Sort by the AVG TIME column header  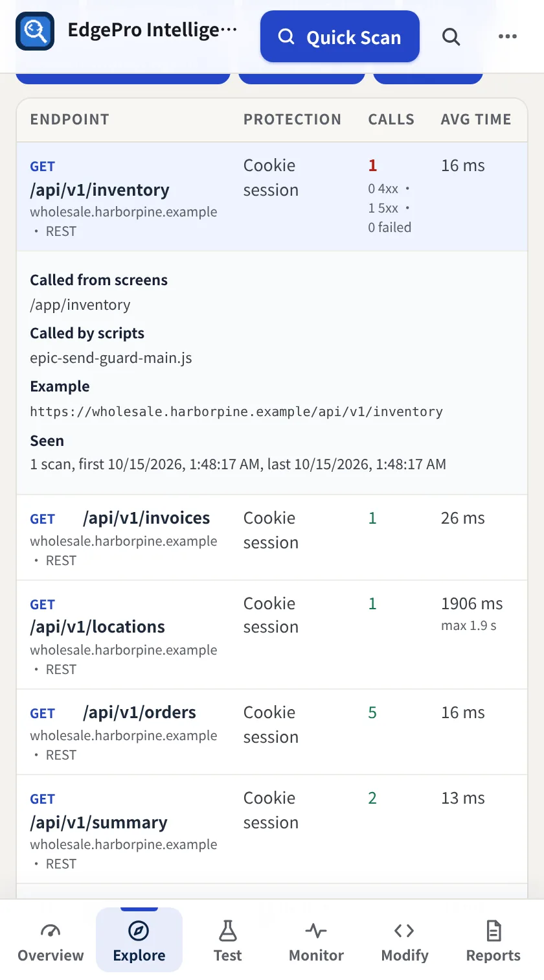tap(476, 119)
